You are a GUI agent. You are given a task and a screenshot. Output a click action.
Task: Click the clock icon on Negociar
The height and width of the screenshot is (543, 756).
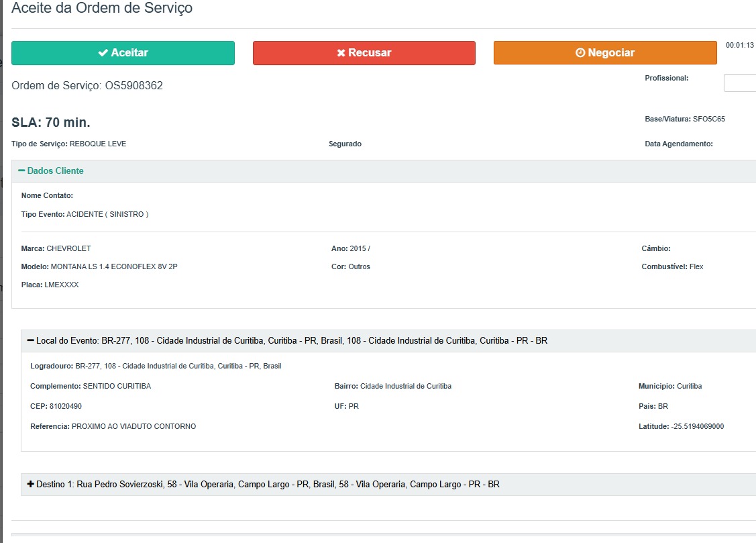(580, 53)
